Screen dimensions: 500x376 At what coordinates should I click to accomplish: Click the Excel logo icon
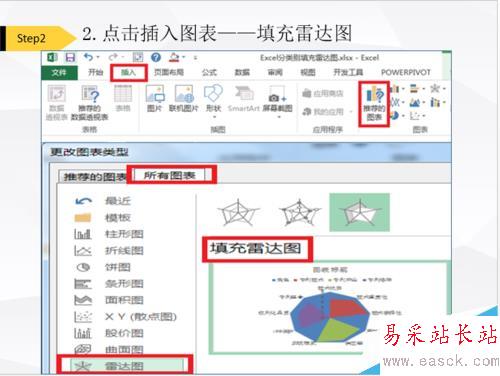coord(52,57)
